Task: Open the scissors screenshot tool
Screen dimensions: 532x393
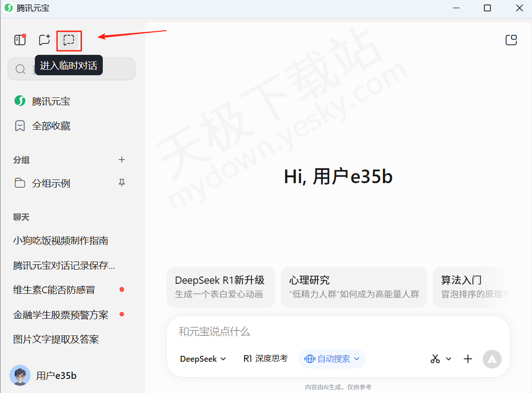Action: 435,359
